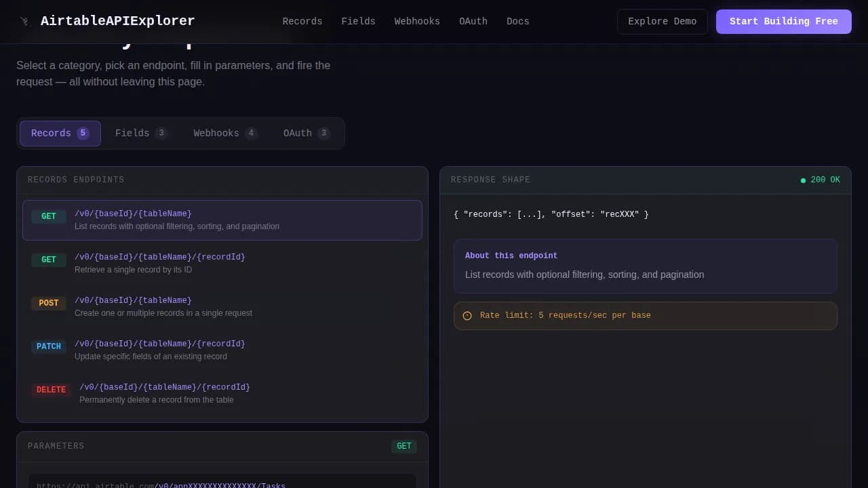Click the Start Building Free button
This screenshot has width=868, height=488.
[783, 21]
